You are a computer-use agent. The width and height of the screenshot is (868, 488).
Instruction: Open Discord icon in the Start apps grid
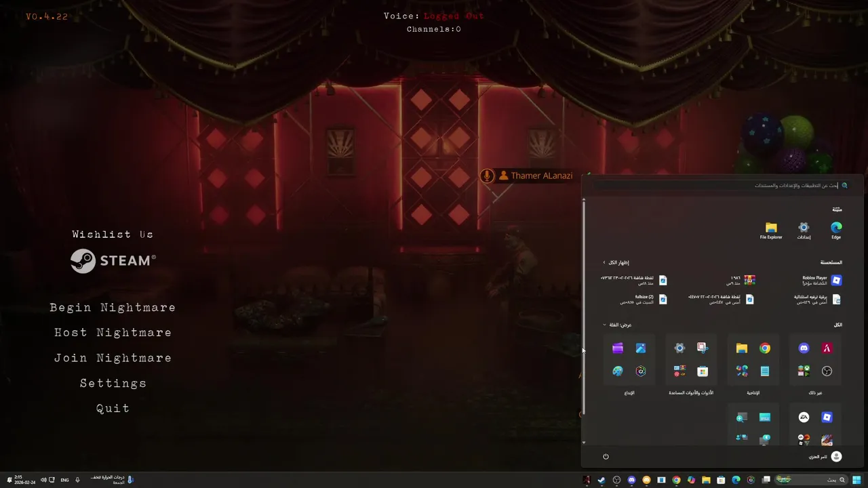(804, 348)
